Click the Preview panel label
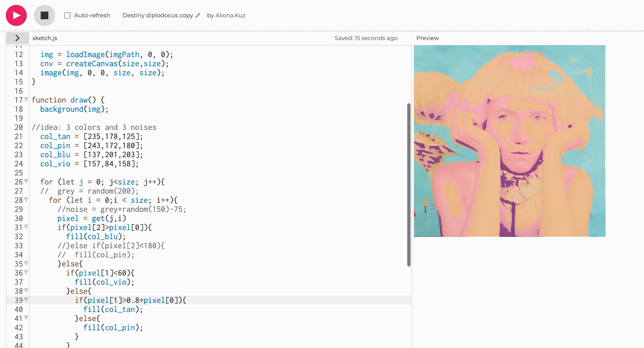 coord(428,38)
